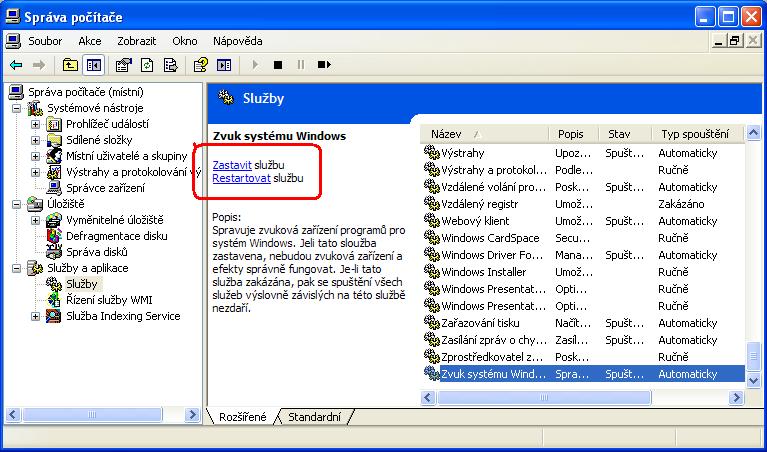Select the Zařazování tisku service
767x452 pixels.
pyautogui.click(x=583, y=323)
